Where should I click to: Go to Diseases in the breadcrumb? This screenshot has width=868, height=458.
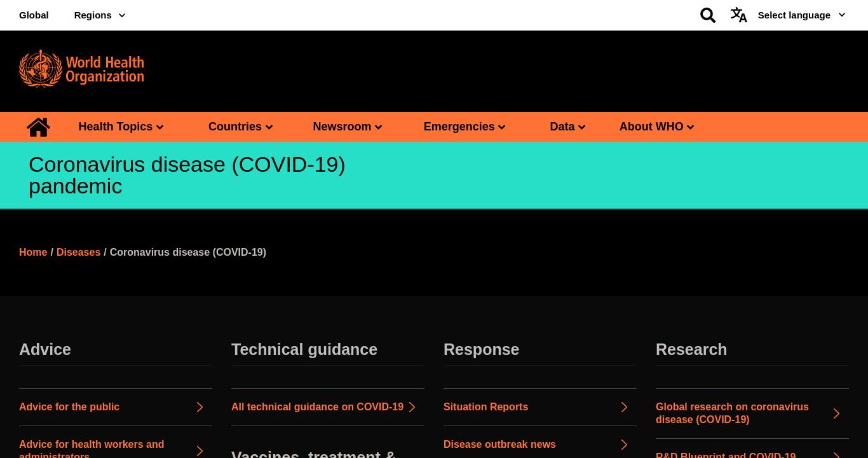(x=78, y=253)
